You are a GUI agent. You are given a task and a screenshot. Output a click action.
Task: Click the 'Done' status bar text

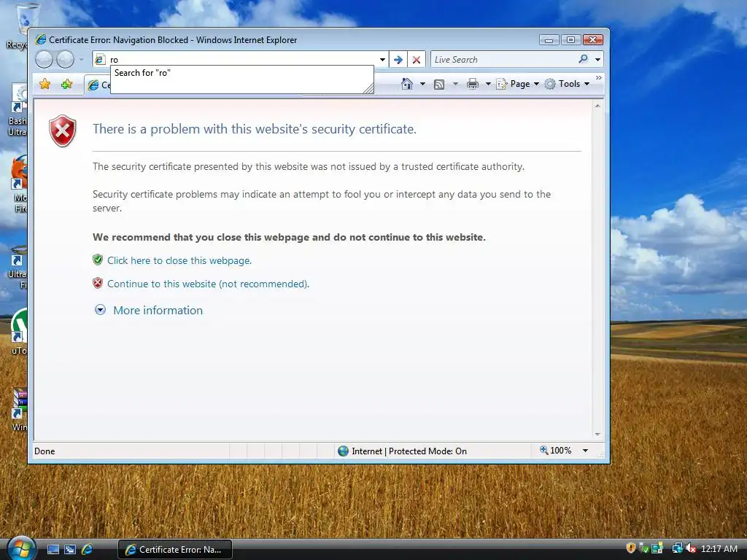click(x=44, y=451)
